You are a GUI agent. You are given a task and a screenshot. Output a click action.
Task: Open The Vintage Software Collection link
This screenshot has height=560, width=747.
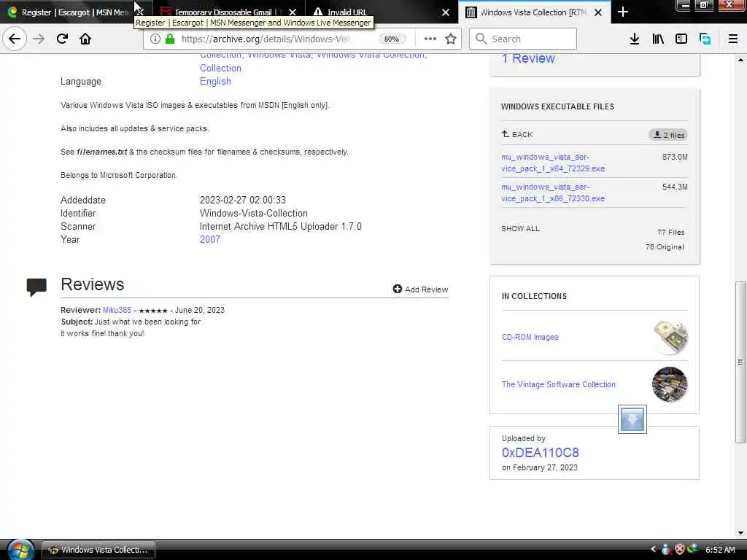click(558, 384)
